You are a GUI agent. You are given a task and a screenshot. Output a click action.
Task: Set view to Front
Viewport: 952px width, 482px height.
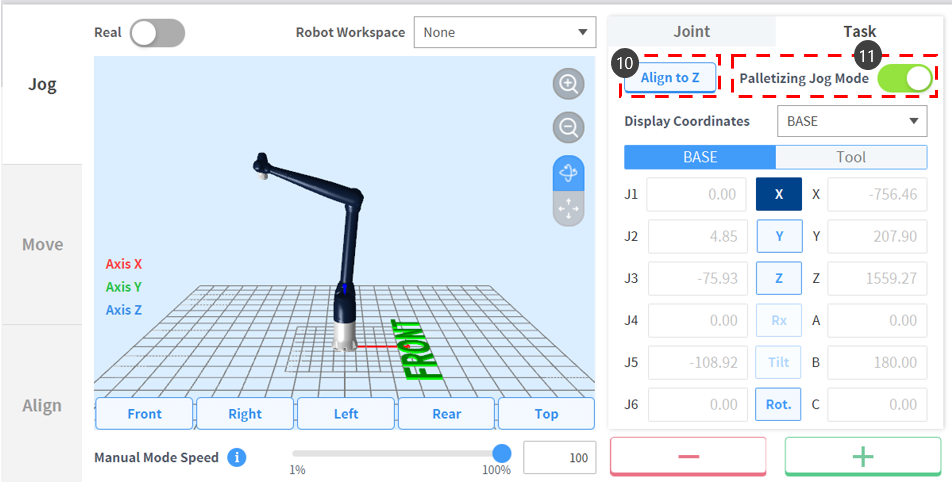tap(144, 413)
